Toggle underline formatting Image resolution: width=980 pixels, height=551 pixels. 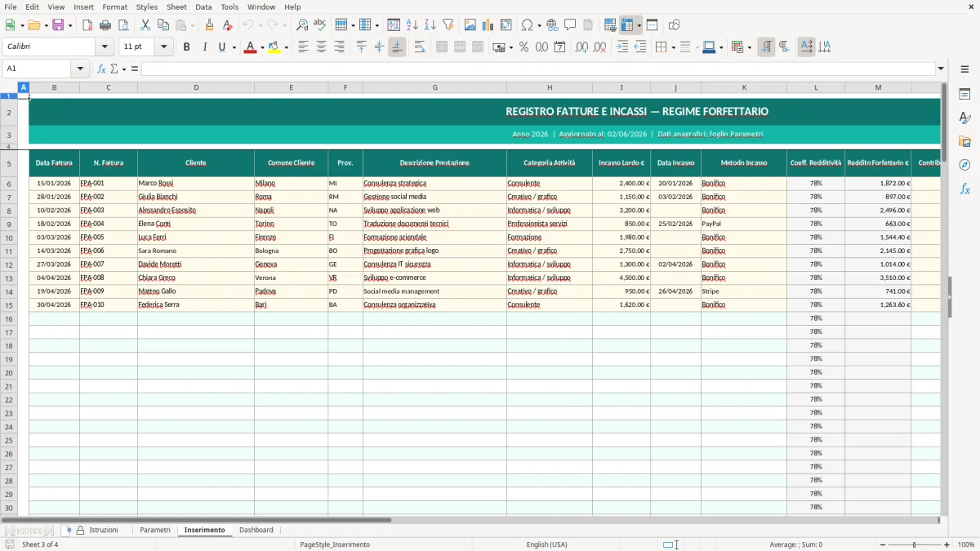(x=221, y=47)
